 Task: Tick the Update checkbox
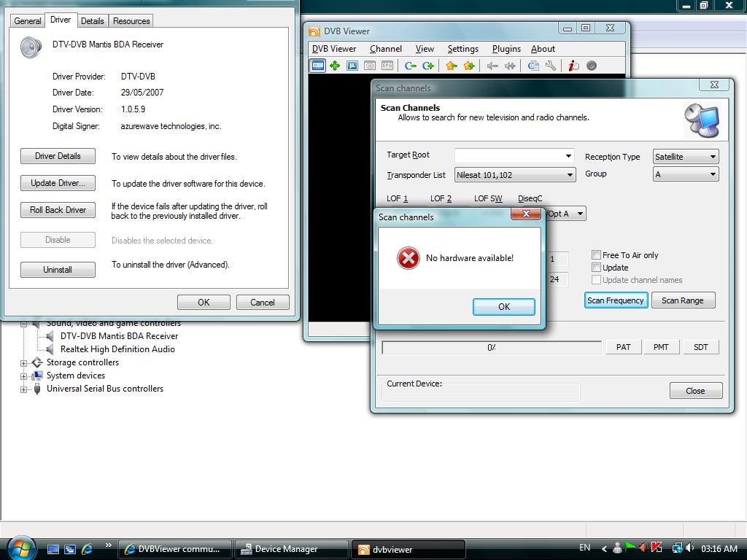[596, 267]
